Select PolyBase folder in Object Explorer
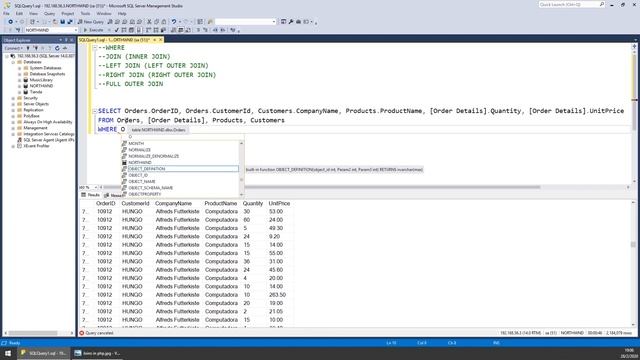 pyautogui.click(x=31, y=116)
